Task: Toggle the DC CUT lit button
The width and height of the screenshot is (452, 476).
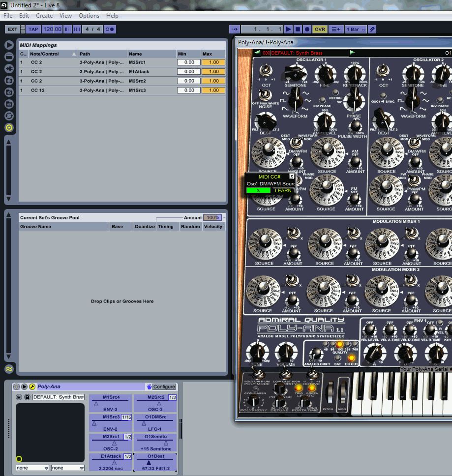Action: click(351, 358)
